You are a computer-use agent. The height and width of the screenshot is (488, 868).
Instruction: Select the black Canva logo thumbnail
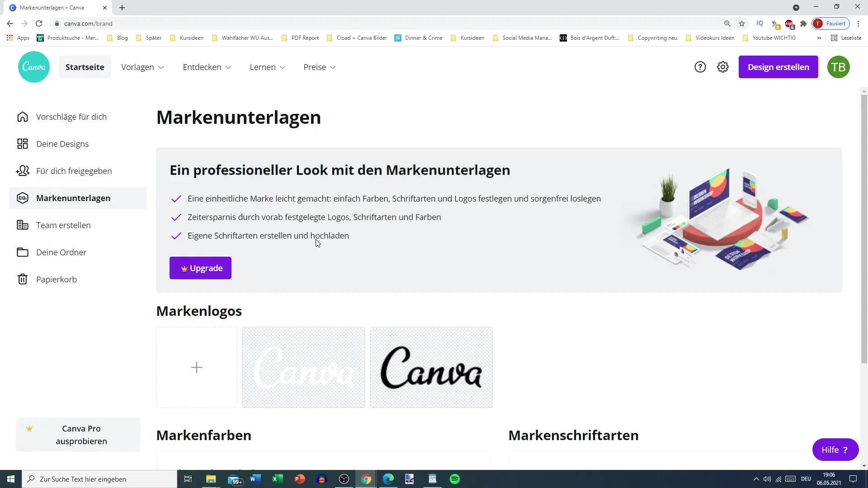click(x=431, y=367)
